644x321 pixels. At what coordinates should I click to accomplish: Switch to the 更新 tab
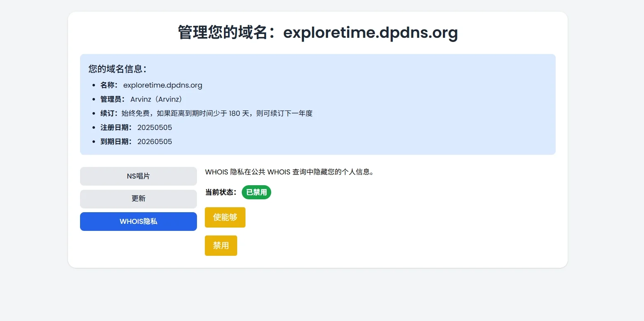[x=138, y=199]
